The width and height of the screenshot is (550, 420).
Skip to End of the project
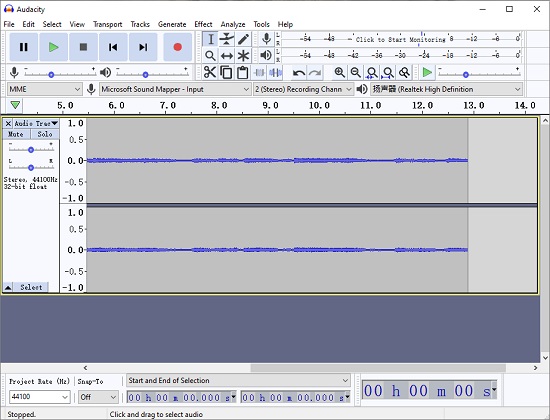point(143,47)
